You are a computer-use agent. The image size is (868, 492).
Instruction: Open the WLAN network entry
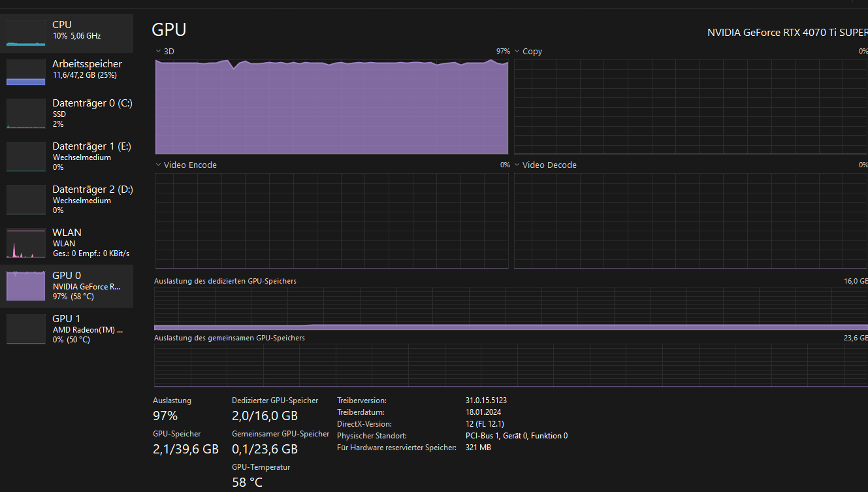67,242
